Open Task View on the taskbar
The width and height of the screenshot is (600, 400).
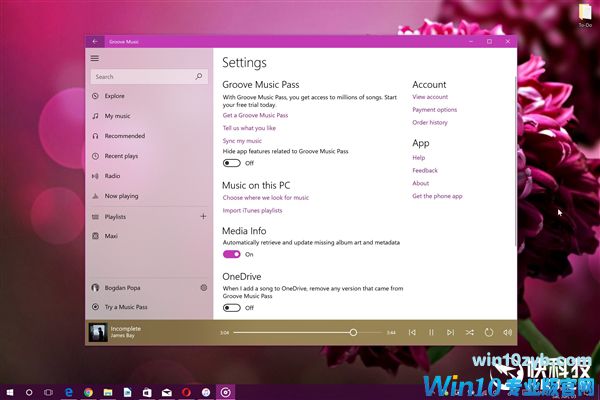click(48, 392)
